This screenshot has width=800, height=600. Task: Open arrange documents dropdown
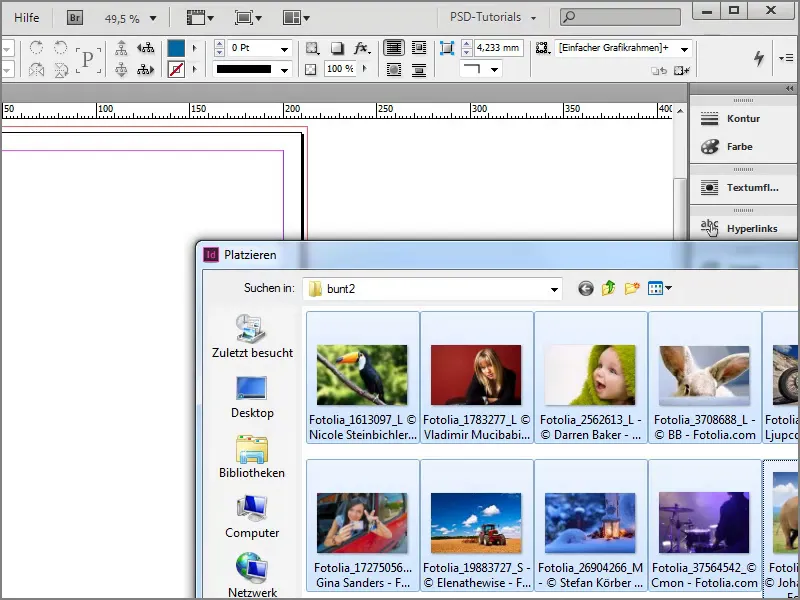tap(296, 18)
